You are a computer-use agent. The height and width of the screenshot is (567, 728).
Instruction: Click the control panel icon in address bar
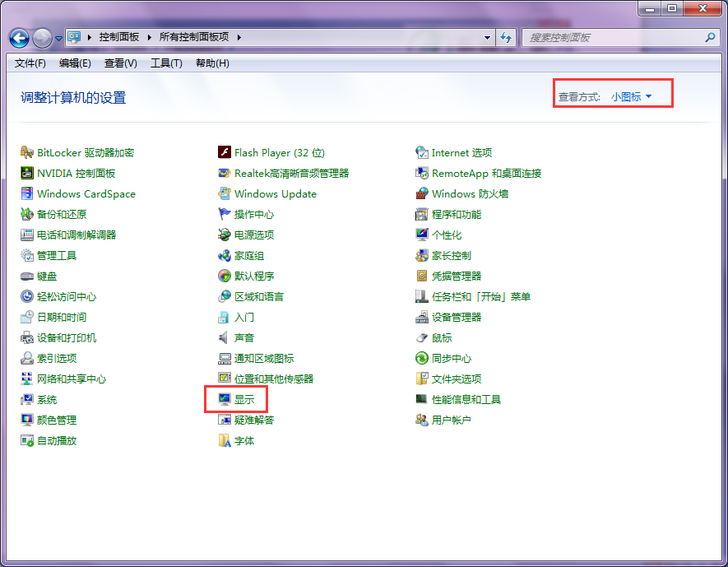point(74,37)
